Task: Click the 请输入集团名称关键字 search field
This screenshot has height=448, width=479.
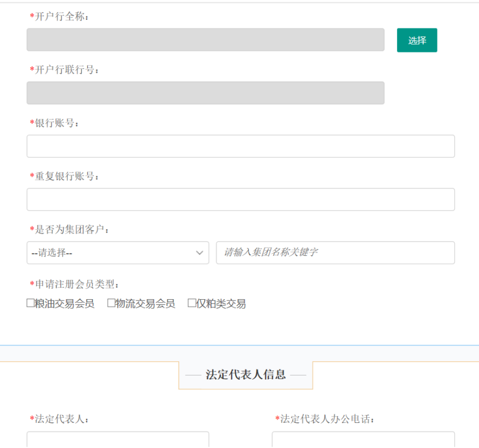Action: click(x=335, y=252)
